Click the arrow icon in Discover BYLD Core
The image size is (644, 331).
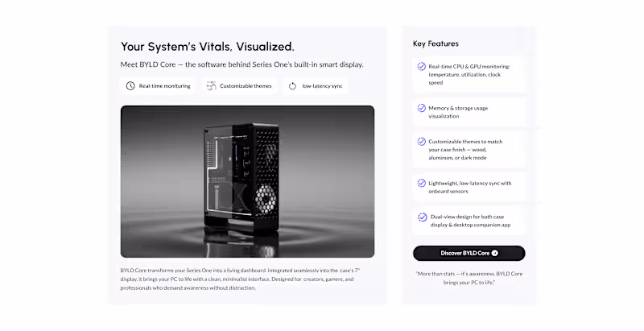coord(495,253)
